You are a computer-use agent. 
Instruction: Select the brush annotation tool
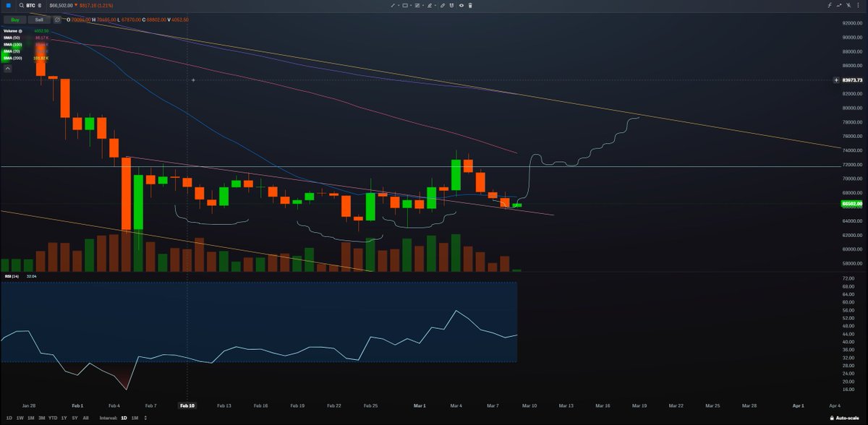click(x=430, y=6)
